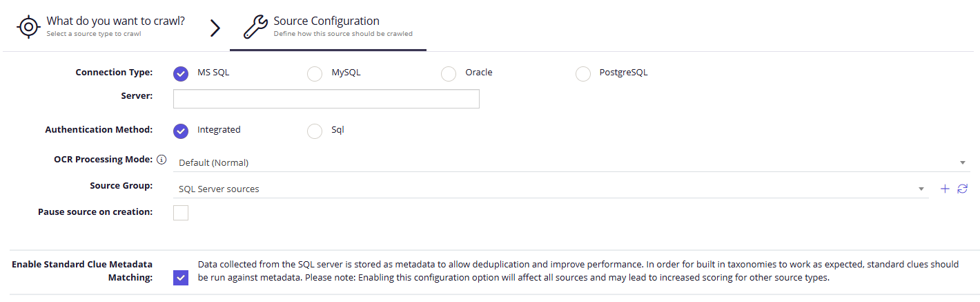Switch authentication method to Sql
This screenshot has height=302, width=980.
[x=315, y=131]
